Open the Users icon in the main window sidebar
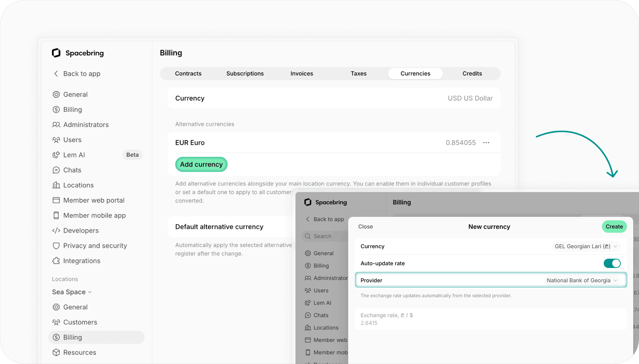639x364 pixels. [x=56, y=140]
